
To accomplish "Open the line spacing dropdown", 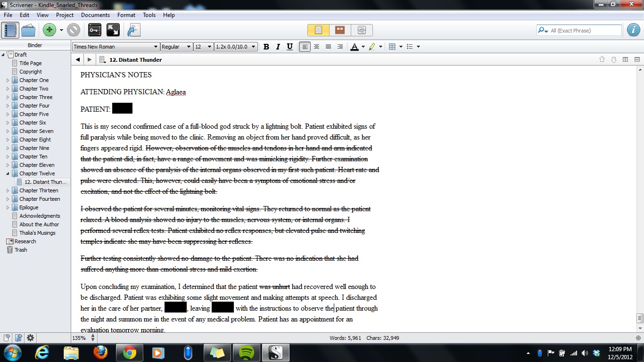I will (235, 47).
